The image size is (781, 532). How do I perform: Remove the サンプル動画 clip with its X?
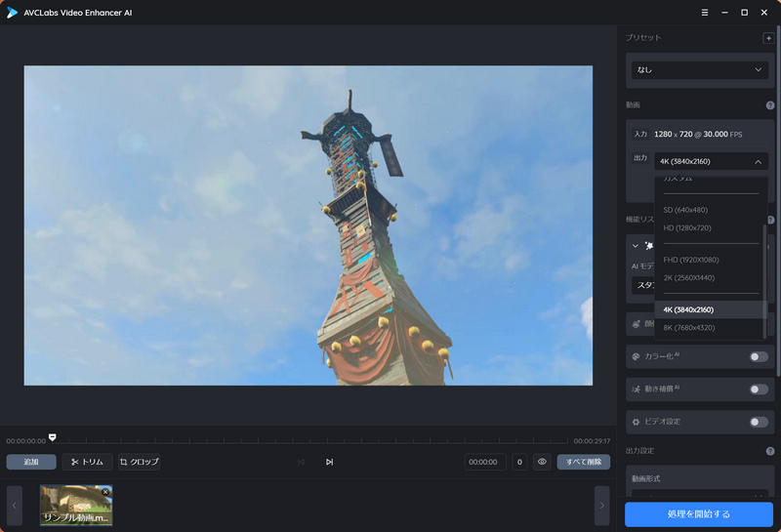tap(105, 492)
